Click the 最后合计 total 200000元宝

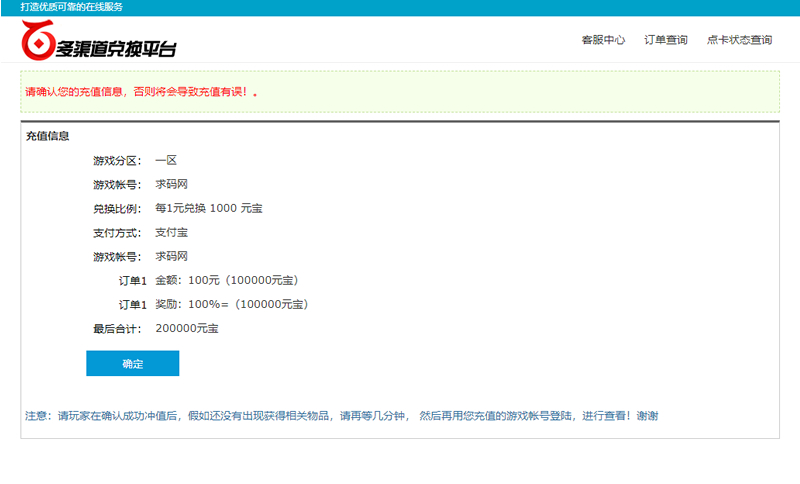pos(187,328)
